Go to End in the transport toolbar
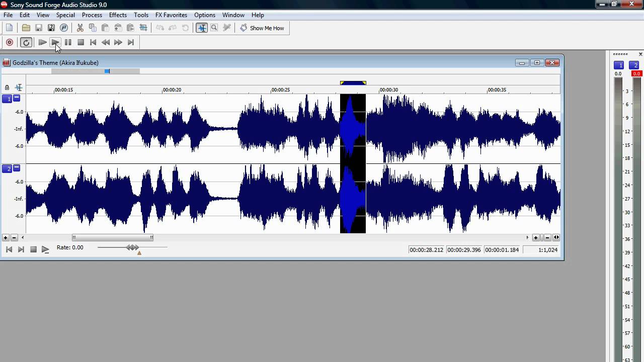The image size is (644, 362). (x=131, y=43)
